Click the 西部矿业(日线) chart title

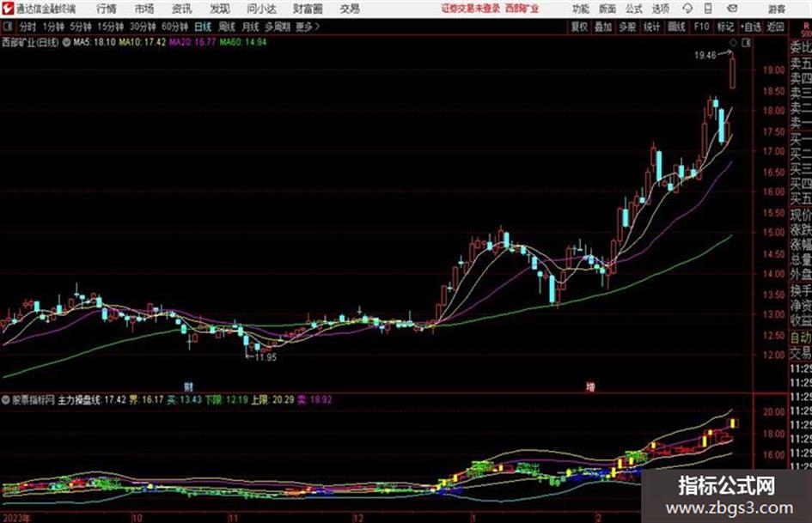30,42
